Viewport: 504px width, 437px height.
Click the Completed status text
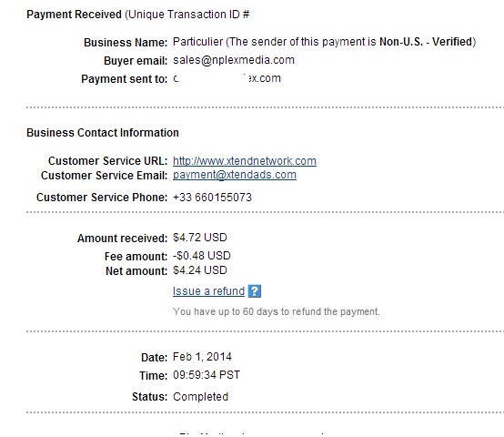[200, 397]
